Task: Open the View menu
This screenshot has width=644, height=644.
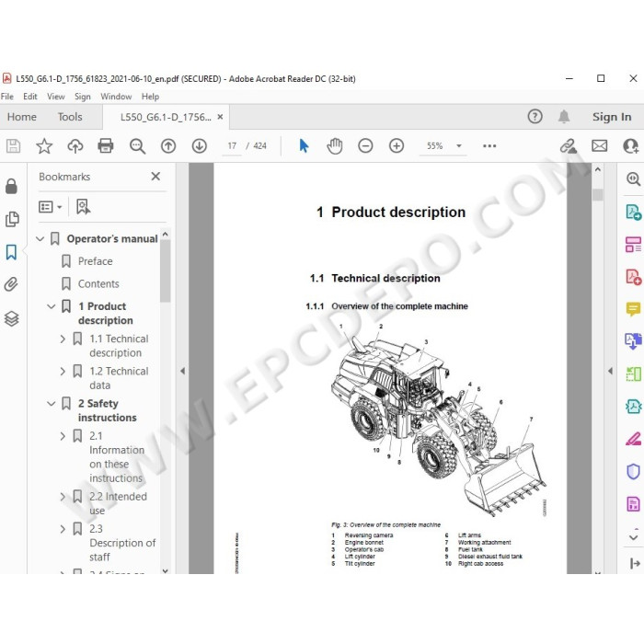Action: (x=56, y=97)
